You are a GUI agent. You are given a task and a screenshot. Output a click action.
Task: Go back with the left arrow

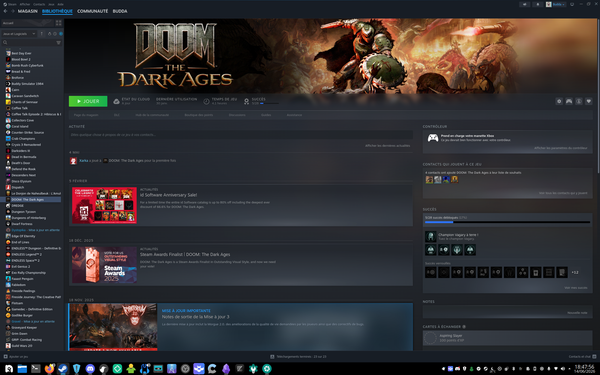tap(5, 11)
